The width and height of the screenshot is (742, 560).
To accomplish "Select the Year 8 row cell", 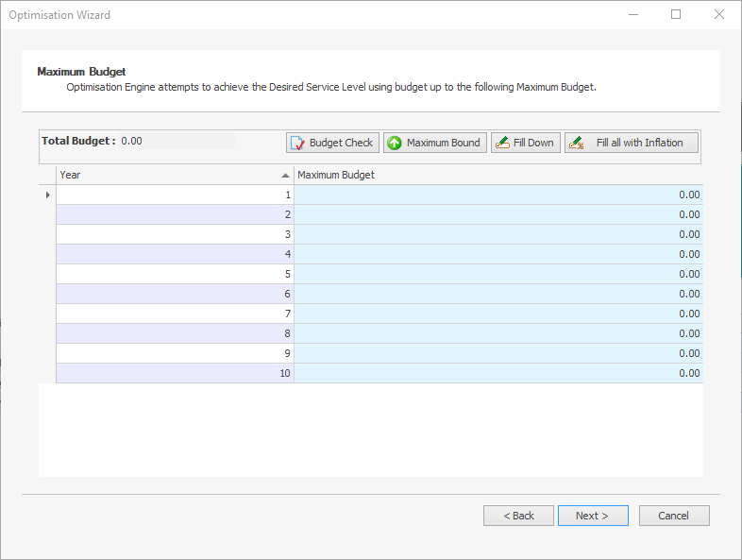I will (175, 333).
